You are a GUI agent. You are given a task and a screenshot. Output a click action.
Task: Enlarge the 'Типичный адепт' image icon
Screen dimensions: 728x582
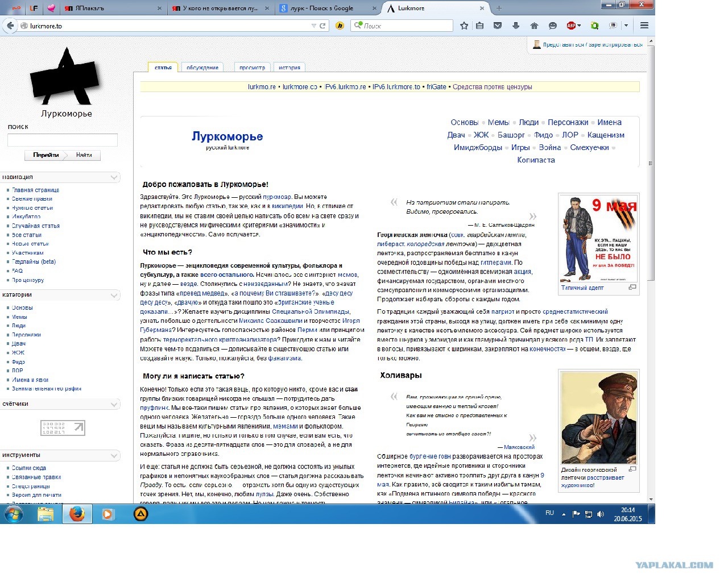[632, 288]
